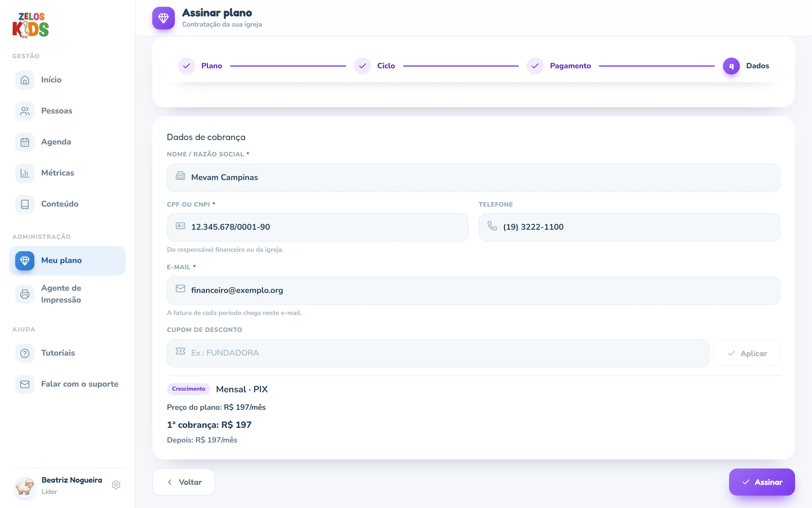Screen dimensions: 812x508
Task: Click the phone icon in Telefone field
Action: [492, 226]
